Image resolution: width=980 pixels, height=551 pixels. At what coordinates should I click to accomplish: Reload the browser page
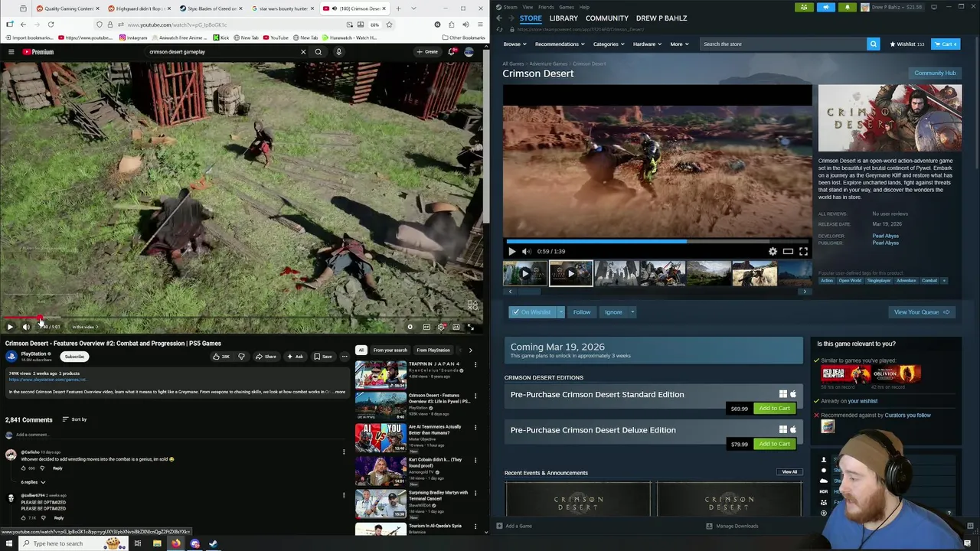click(51, 24)
